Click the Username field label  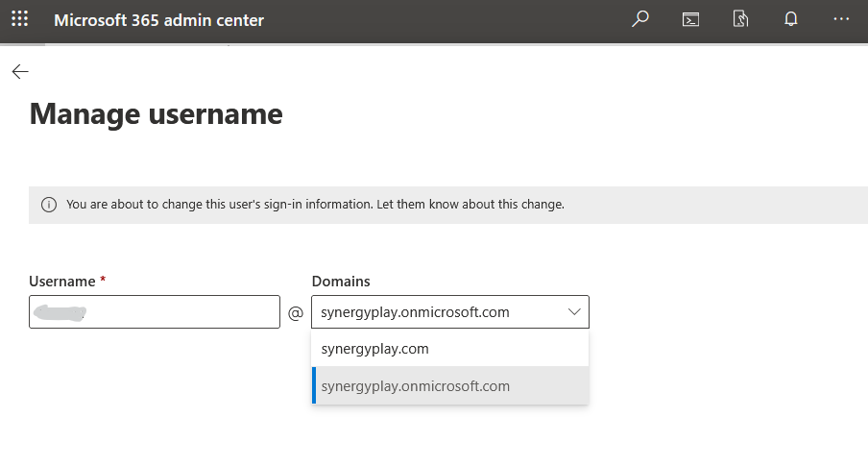coord(62,282)
